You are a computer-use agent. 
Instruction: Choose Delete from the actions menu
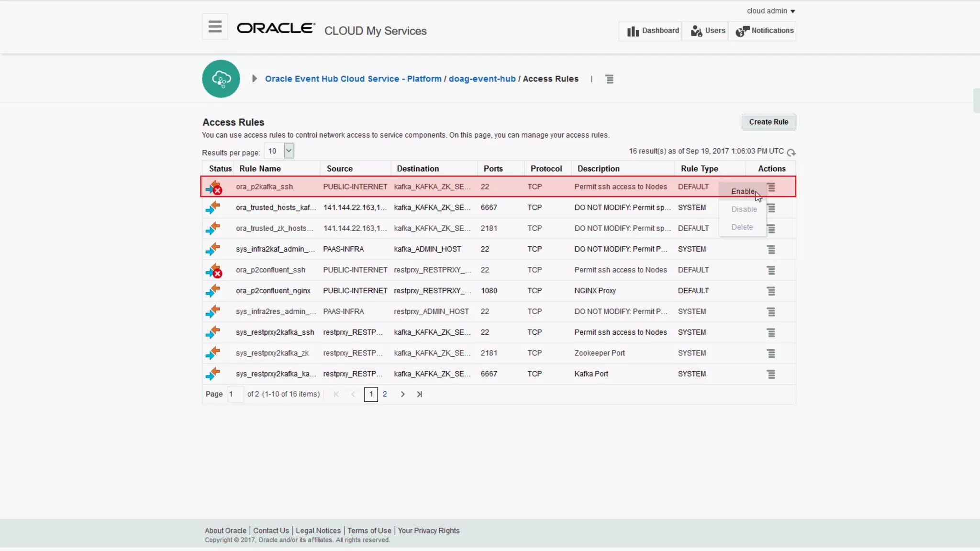click(x=742, y=227)
